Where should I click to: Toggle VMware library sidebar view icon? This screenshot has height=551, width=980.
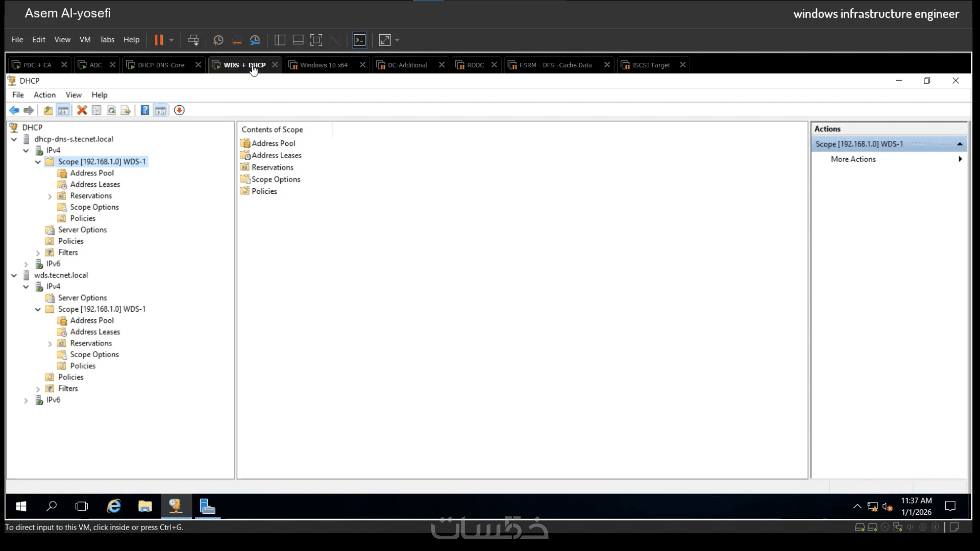[280, 40]
